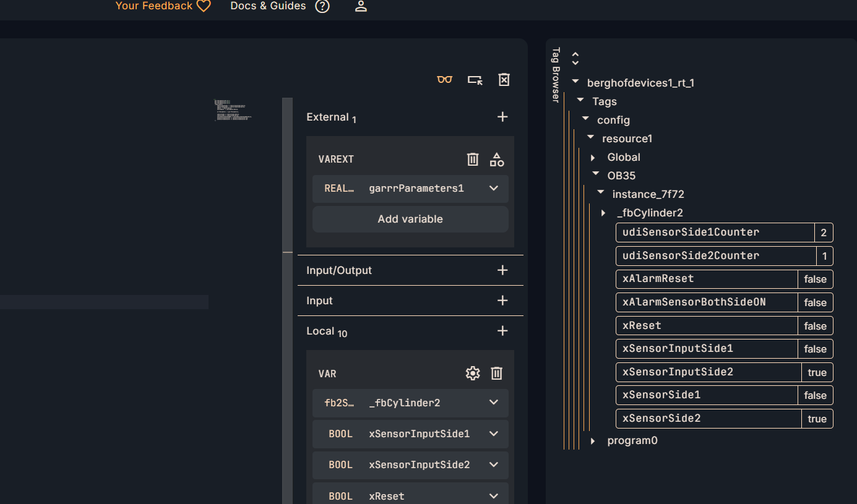Click the code minimap thumbnail
The height and width of the screenshot is (504, 857).
pos(233,109)
